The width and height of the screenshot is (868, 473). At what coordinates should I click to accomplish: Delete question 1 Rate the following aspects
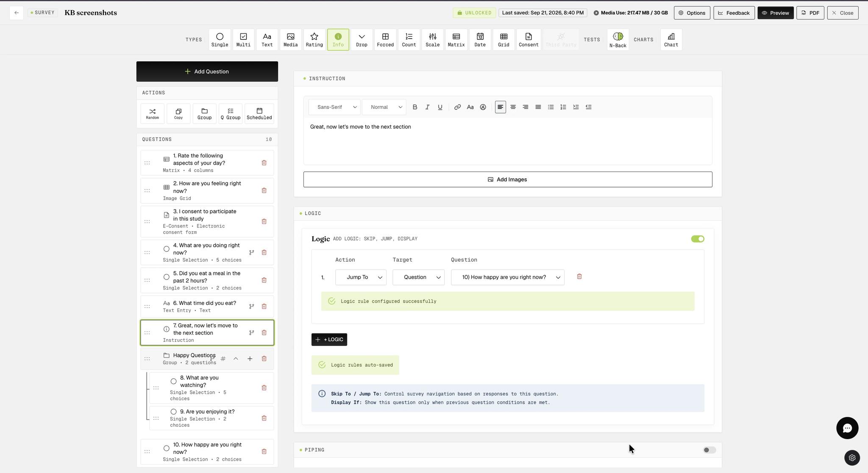264,163
